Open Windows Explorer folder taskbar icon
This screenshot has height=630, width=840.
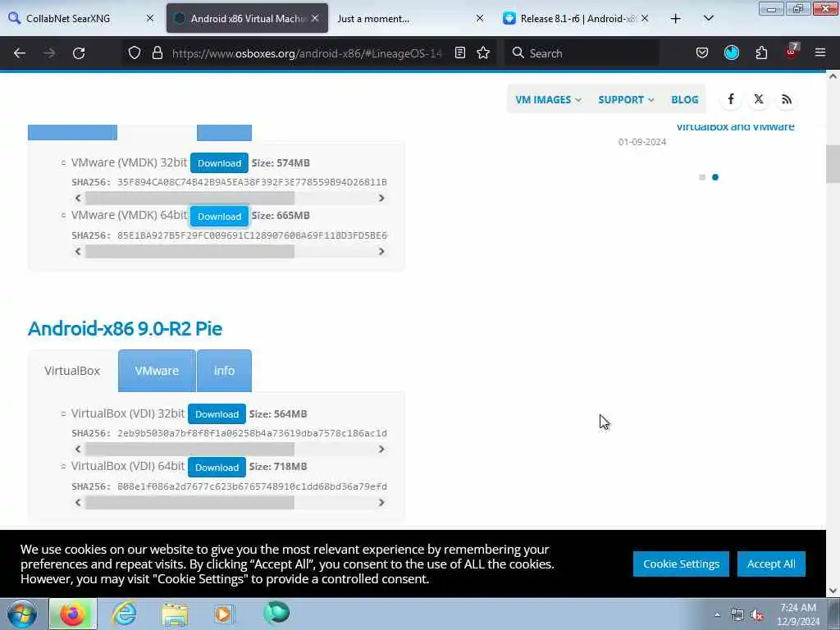[x=175, y=614]
